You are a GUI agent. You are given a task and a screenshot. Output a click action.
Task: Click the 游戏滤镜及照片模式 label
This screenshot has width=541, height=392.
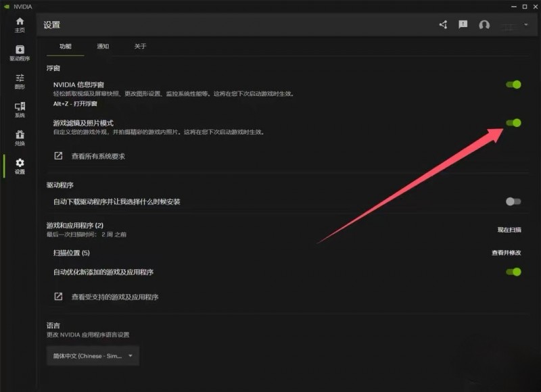pos(83,123)
